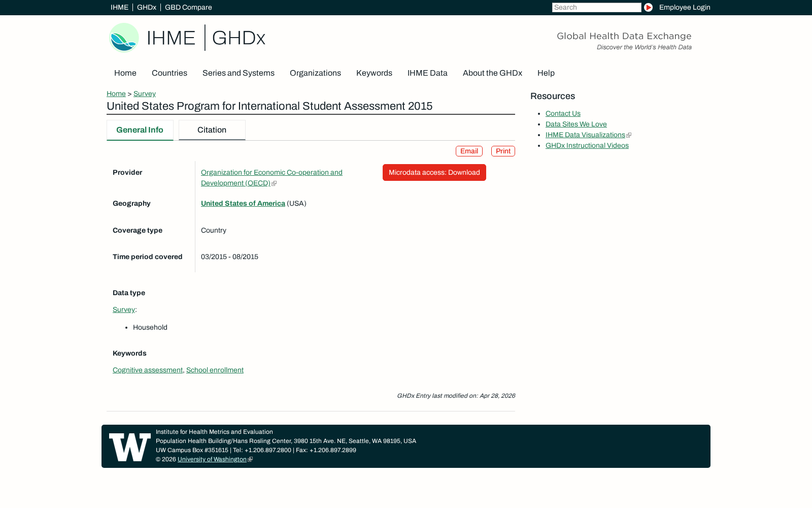Click the red search submit arrow icon
The height and width of the screenshot is (508, 812).
click(648, 8)
